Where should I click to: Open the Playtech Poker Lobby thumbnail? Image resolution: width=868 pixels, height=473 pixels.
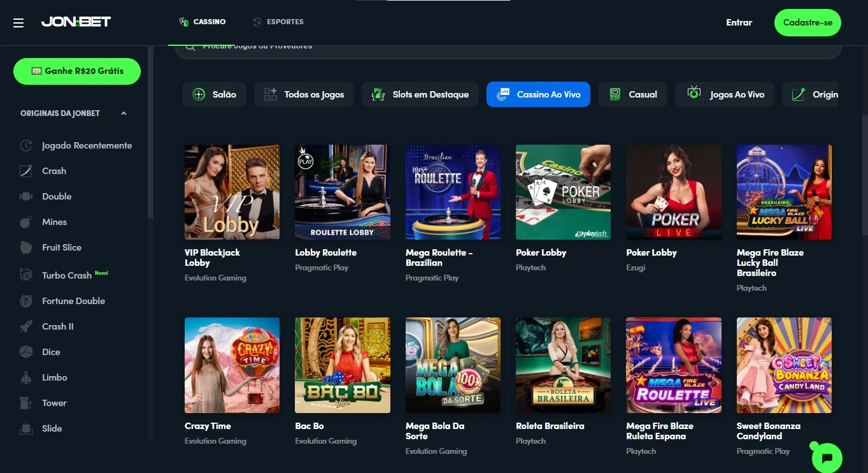click(x=563, y=192)
